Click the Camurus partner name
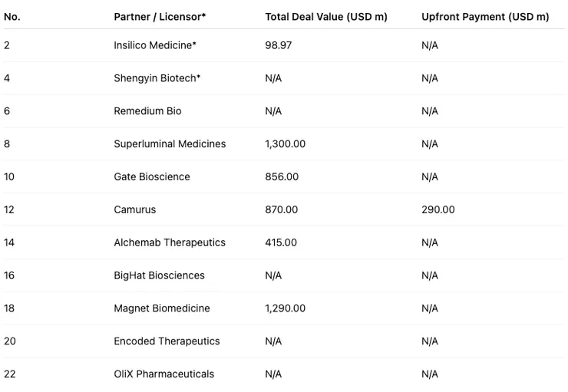The height and width of the screenshot is (392, 568). (x=134, y=209)
